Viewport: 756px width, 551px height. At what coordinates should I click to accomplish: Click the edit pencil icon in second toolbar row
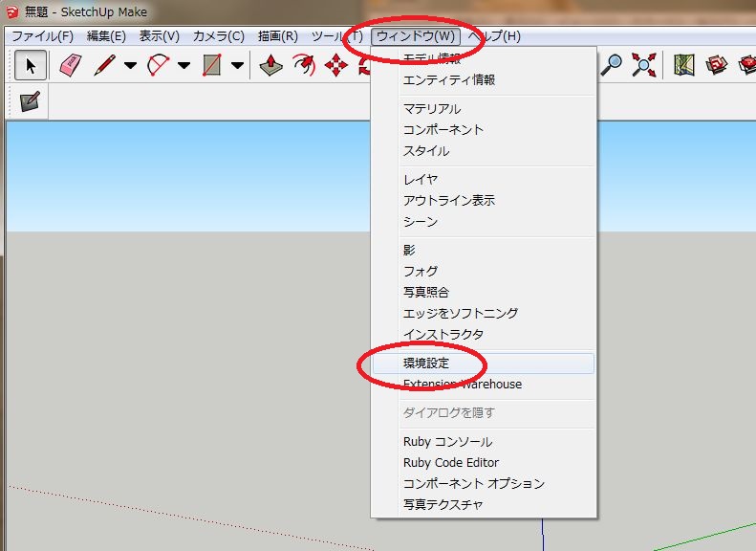pyautogui.click(x=30, y=101)
